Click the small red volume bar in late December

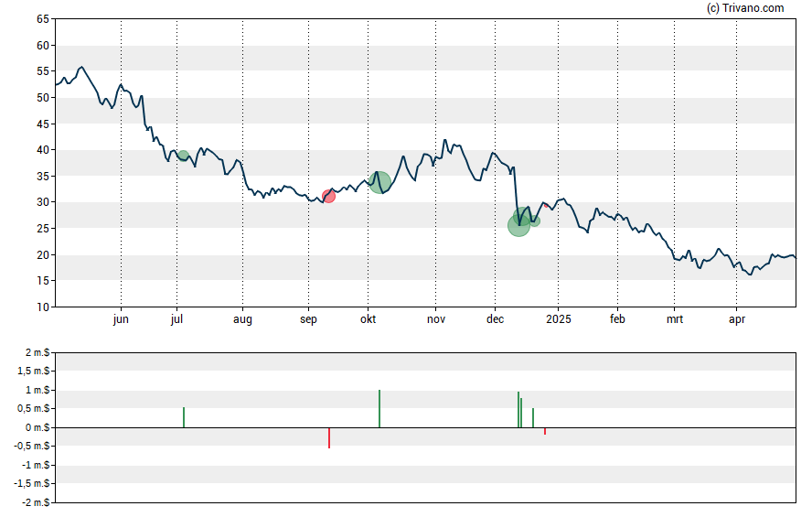[x=545, y=431]
